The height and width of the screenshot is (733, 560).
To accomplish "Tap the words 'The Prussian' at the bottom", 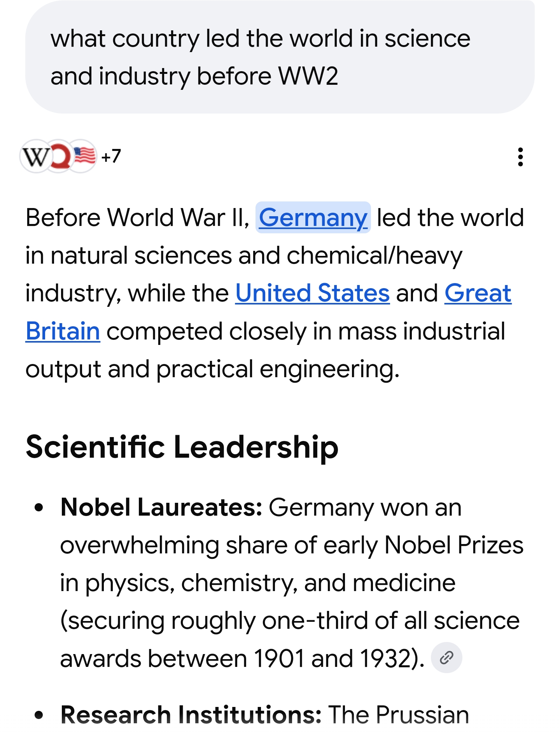I will click(x=399, y=715).
